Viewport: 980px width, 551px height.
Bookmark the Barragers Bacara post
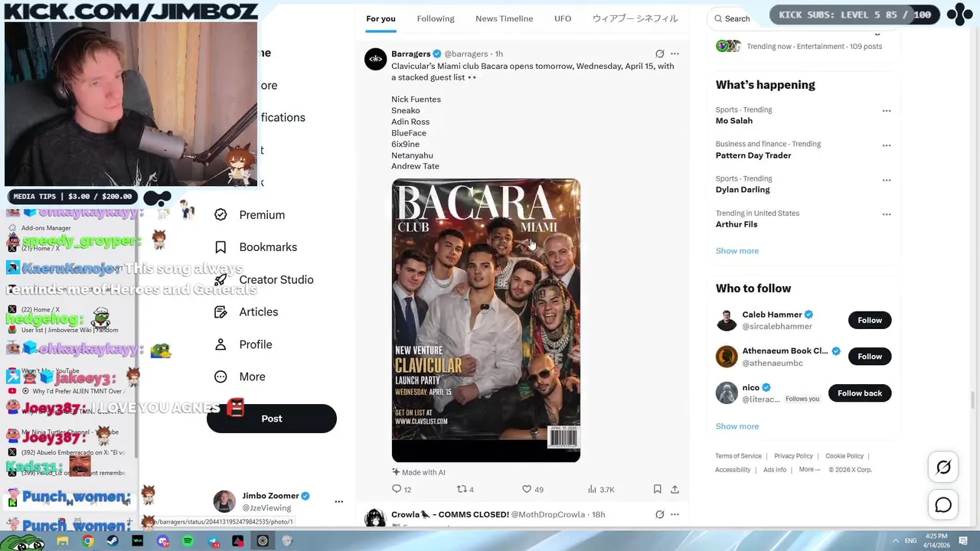coord(657,489)
